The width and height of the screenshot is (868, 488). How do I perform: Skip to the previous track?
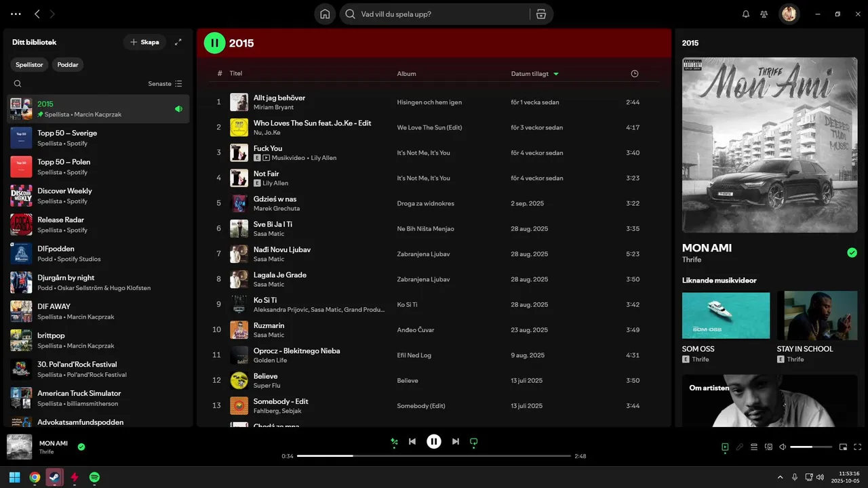coord(412,441)
